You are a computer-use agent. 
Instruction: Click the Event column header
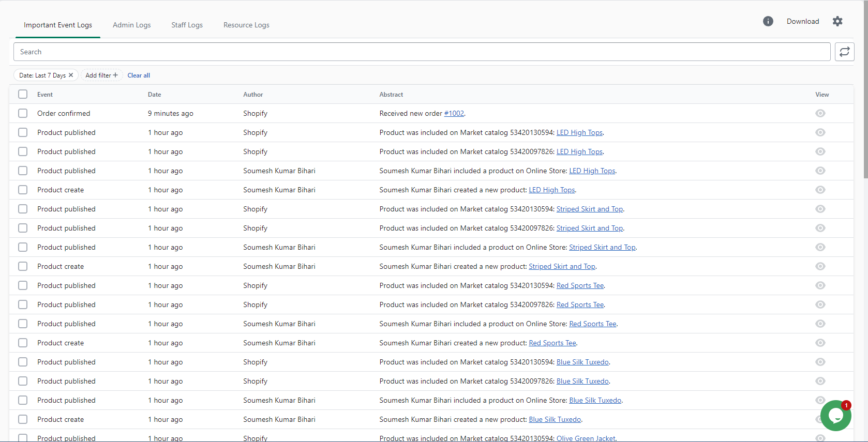pos(45,95)
